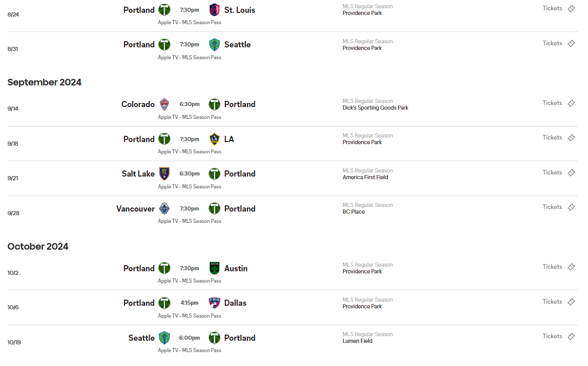Click LA Galaxy team crest icon

tap(215, 139)
